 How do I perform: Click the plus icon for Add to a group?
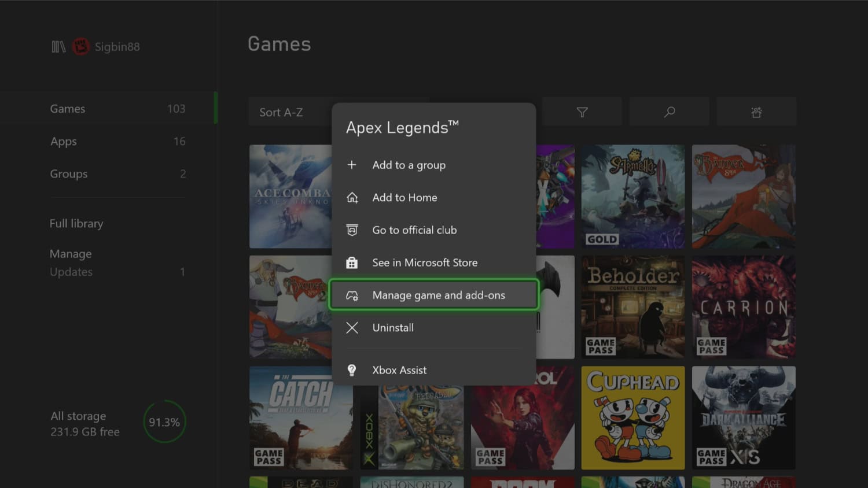[352, 165]
